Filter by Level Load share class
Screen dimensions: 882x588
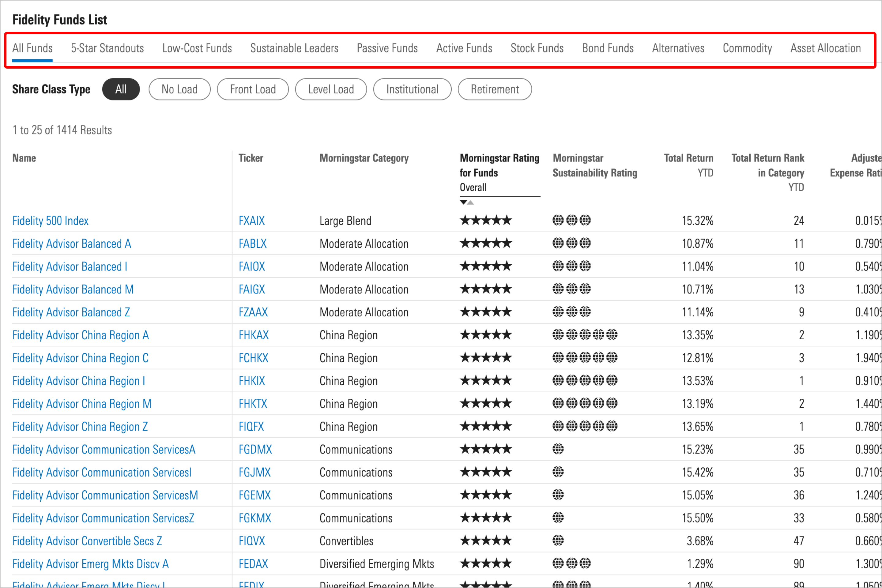[331, 89]
